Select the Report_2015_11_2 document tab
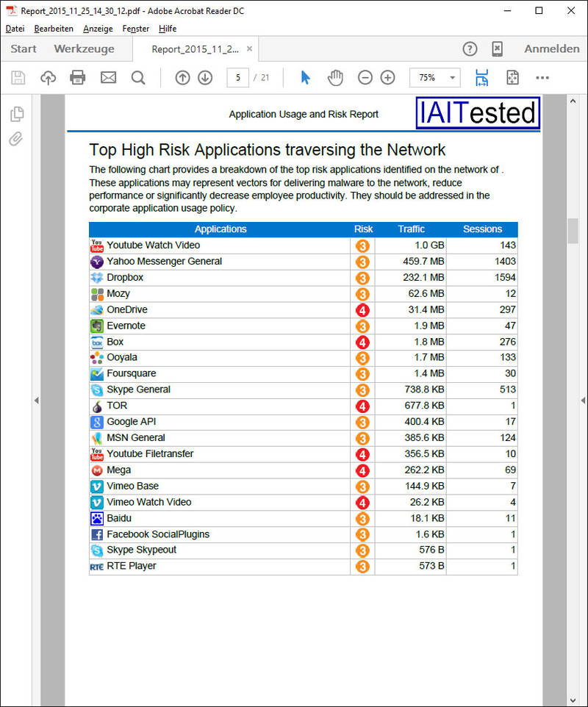This screenshot has width=588, height=707. (196, 49)
